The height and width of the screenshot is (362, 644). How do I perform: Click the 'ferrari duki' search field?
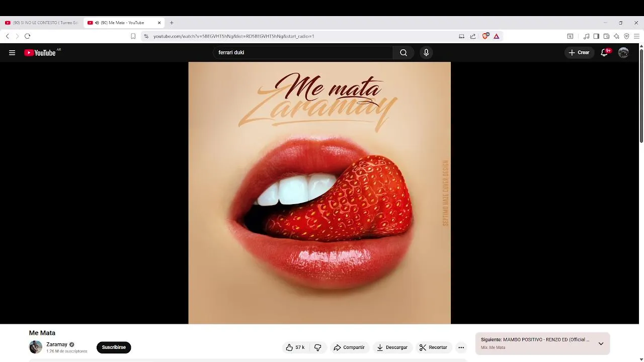(303, 52)
